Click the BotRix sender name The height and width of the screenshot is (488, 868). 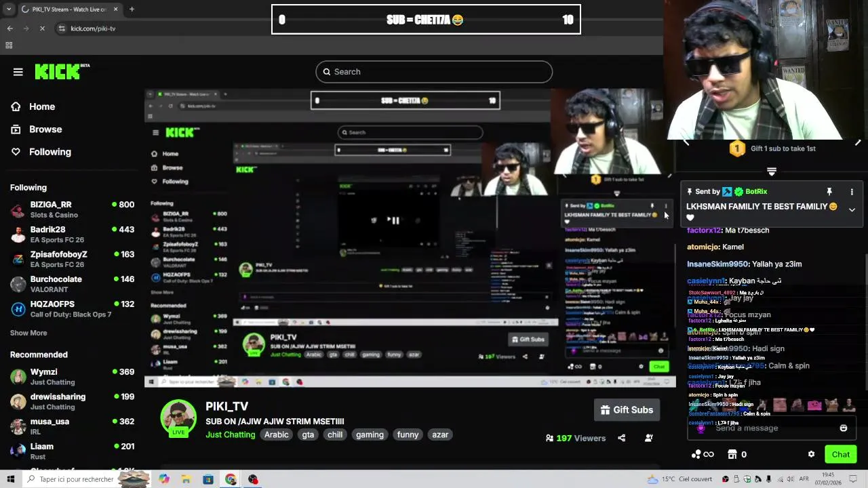757,192
